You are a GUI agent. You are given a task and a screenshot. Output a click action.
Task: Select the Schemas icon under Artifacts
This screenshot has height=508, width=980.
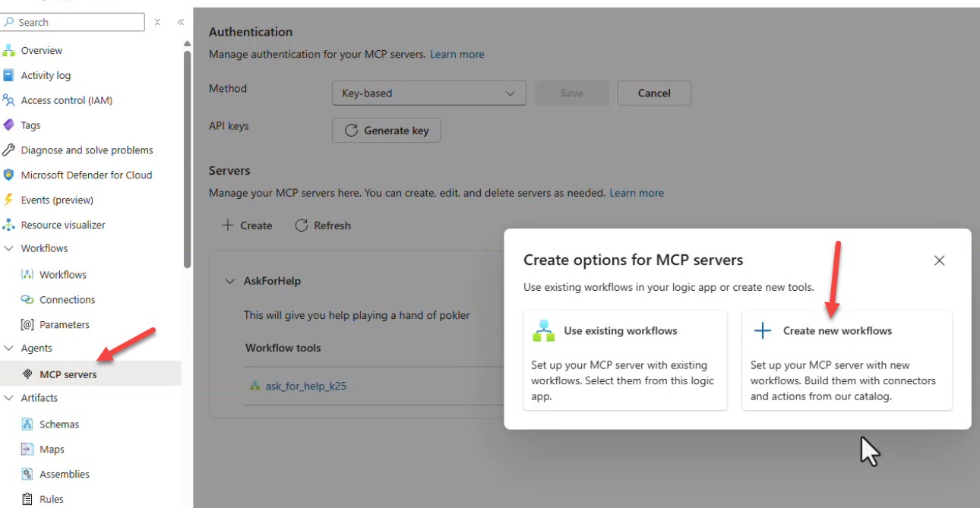[29, 424]
